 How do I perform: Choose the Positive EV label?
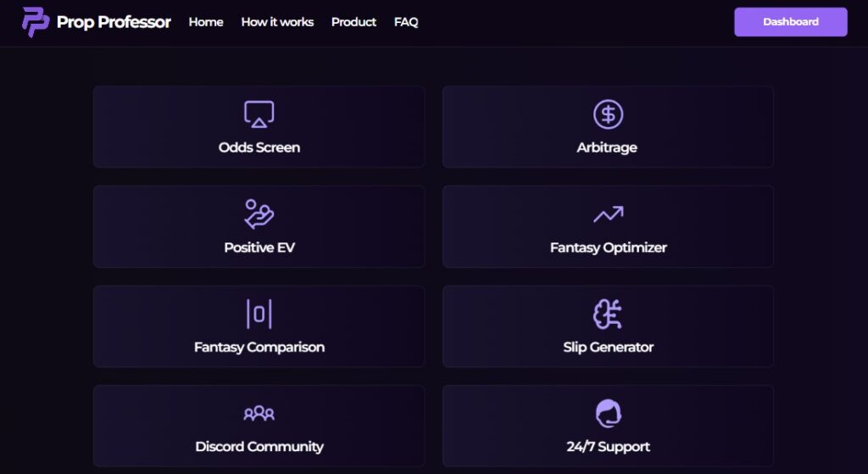(x=259, y=248)
